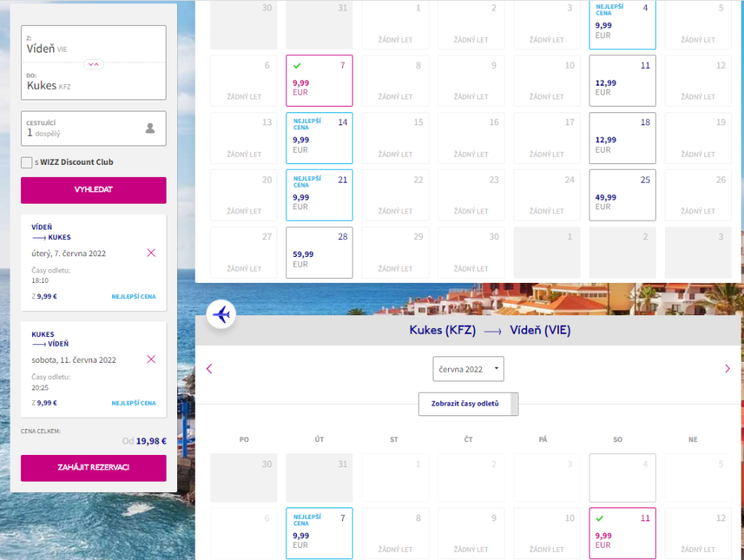
Task: Go to next month in return calendar
Action: click(727, 368)
